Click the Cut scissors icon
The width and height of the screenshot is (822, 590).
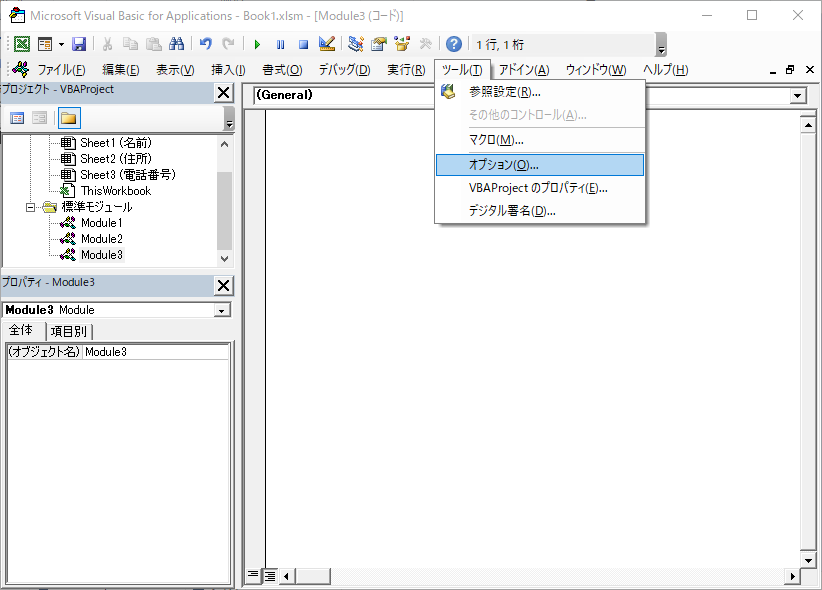coord(107,44)
